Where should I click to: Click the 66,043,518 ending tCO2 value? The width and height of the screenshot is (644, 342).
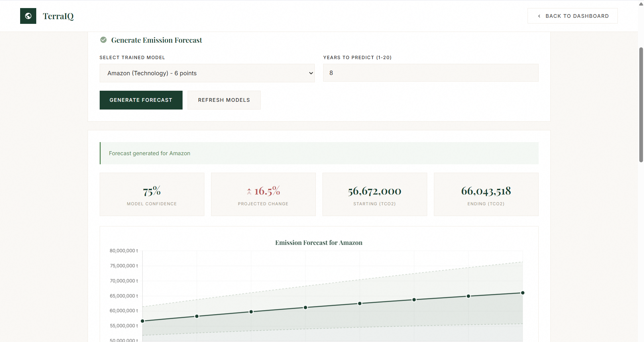coord(486,191)
